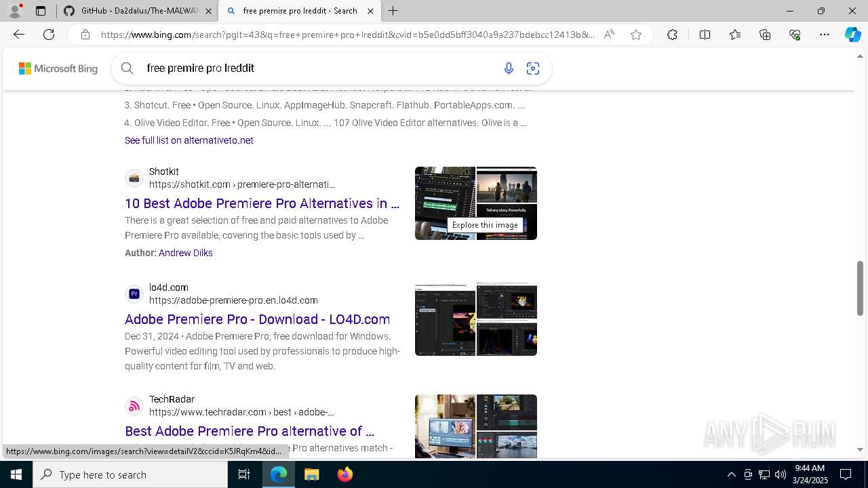Image resolution: width=868 pixels, height=488 pixels.
Task: Open the Andrew Dilks author link
Action: pyautogui.click(x=186, y=253)
